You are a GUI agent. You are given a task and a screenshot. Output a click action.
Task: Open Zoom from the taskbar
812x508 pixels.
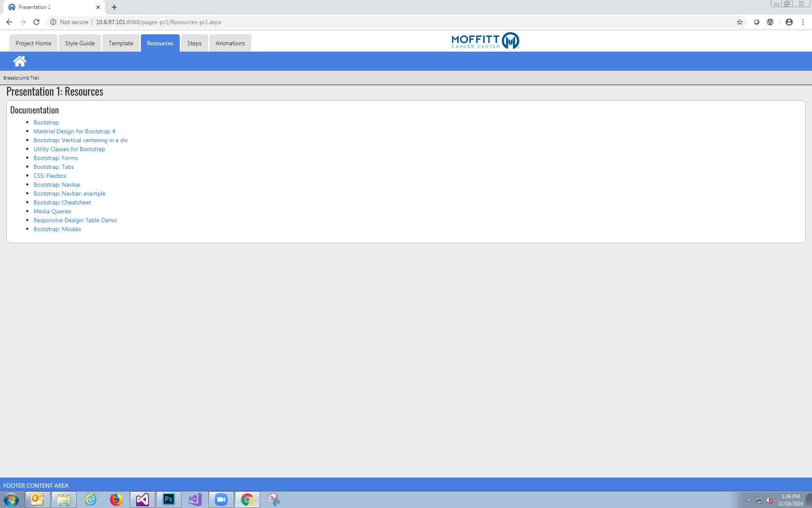pos(221,500)
